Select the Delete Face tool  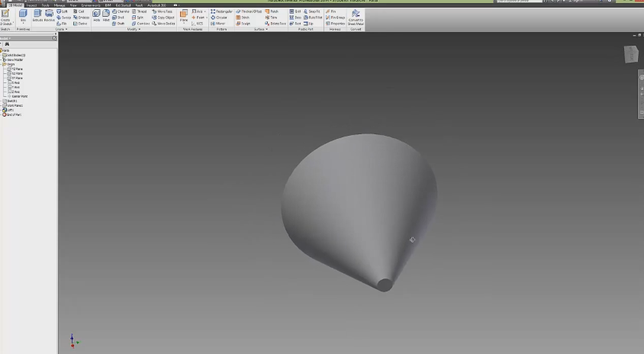pyautogui.click(x=275, y=24)
